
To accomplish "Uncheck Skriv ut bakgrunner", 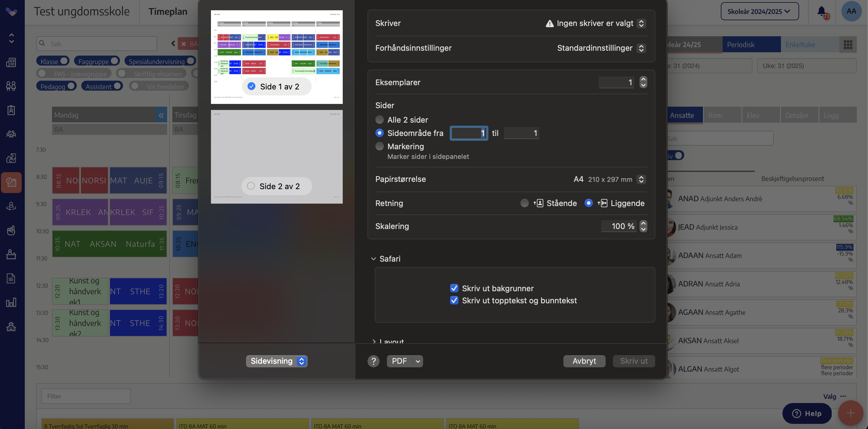I will tap(454, 288).
